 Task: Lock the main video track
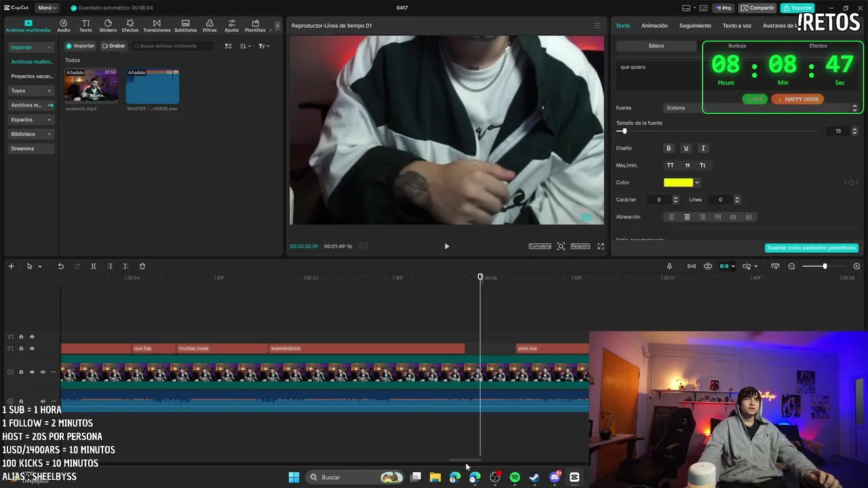(21, 372)
